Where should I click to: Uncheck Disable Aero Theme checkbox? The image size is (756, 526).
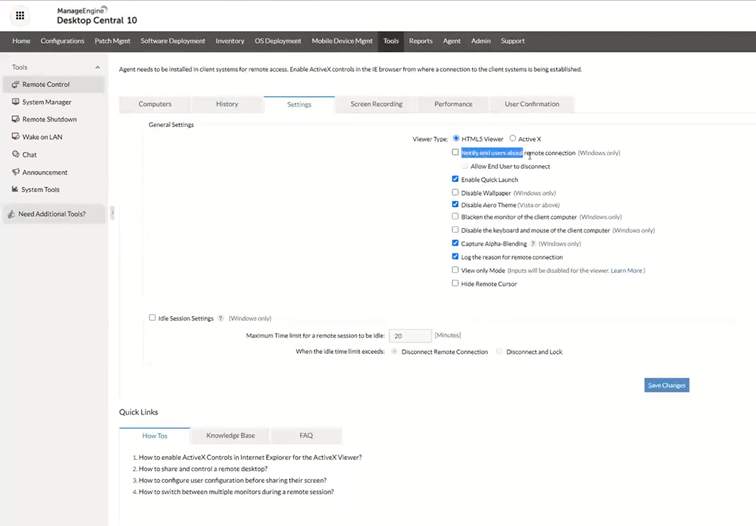click(455, 204)
